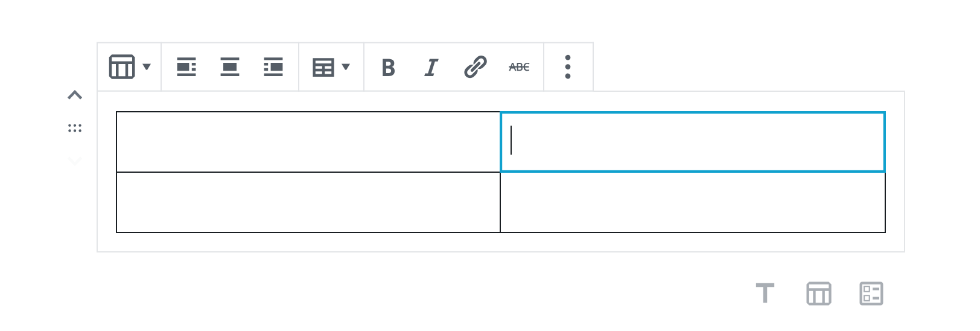Screen dimensions: 980x331
Task: Open the three-dot more options menu
Action: pyautogui.click(x=568, y=67)
